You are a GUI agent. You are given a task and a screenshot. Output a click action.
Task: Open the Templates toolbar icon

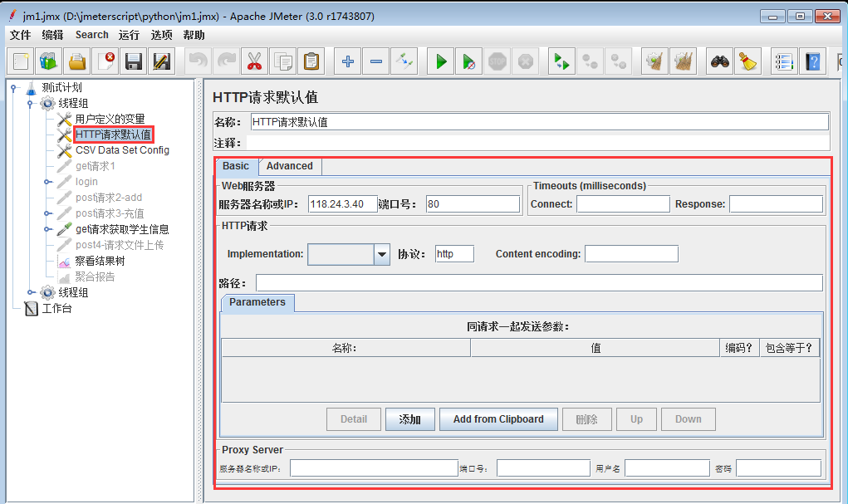click(x=49, y=61)
